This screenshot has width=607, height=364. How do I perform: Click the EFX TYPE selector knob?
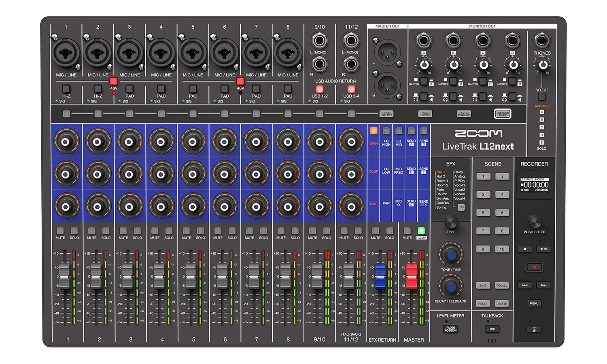tap(451, 222)
